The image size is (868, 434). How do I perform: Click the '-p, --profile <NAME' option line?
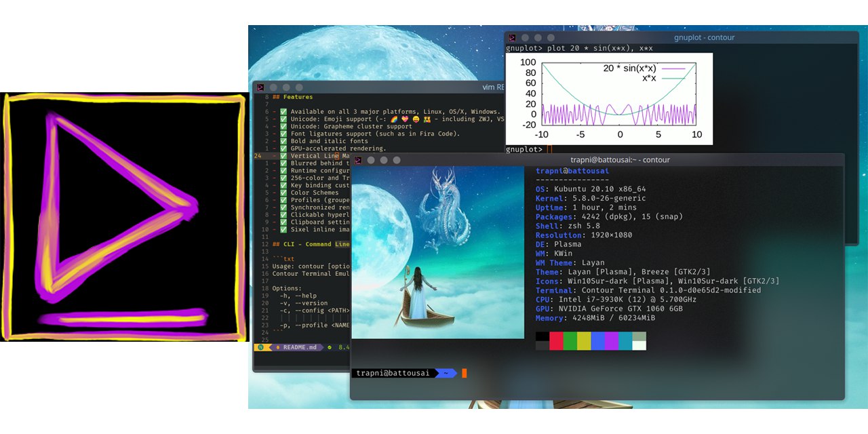pos(315,325)
